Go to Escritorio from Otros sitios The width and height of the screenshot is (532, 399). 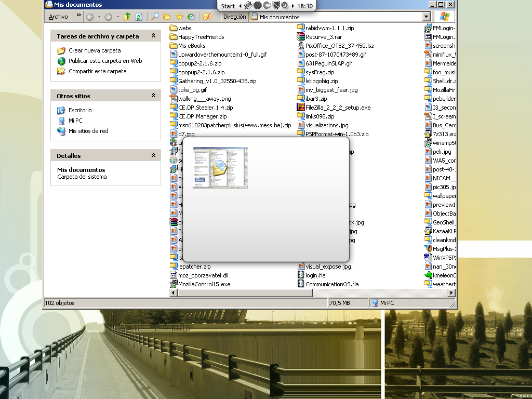point(80,110)
